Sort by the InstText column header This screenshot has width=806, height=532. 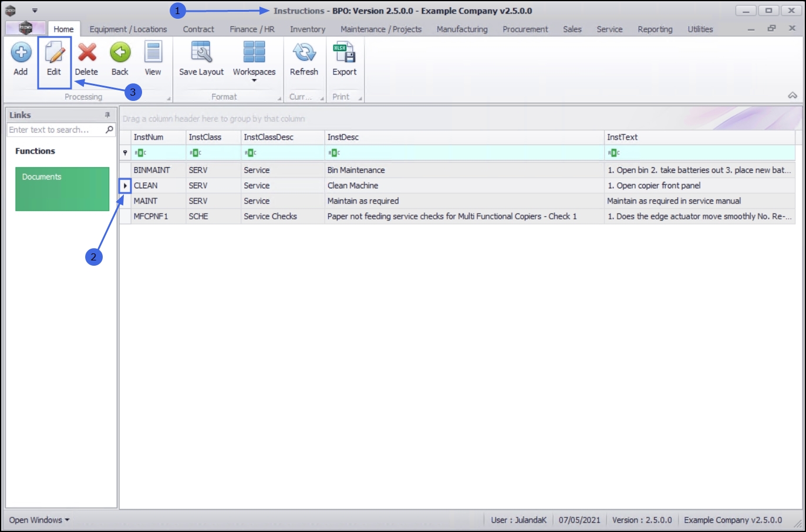(700, 137)
